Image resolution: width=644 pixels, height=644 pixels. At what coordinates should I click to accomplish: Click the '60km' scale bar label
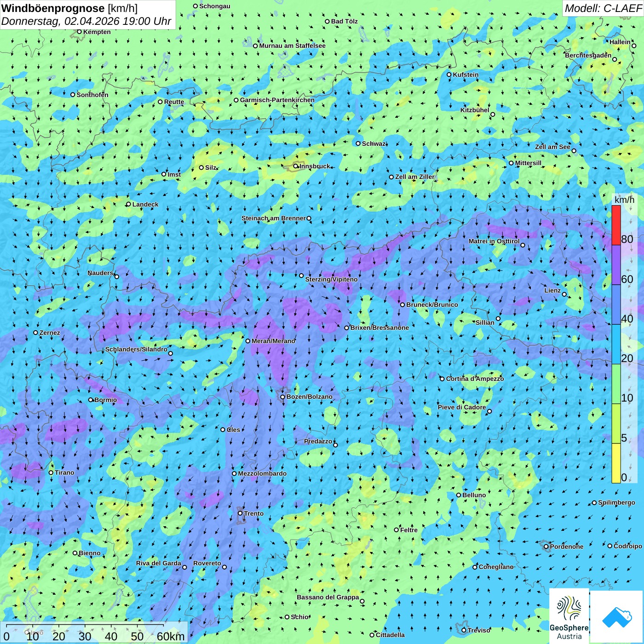(171, 636)
